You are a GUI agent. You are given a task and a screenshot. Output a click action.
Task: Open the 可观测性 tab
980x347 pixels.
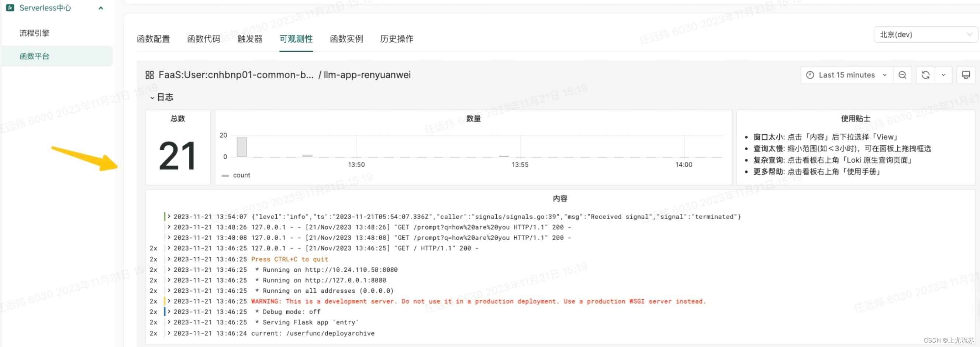point(296,39)
